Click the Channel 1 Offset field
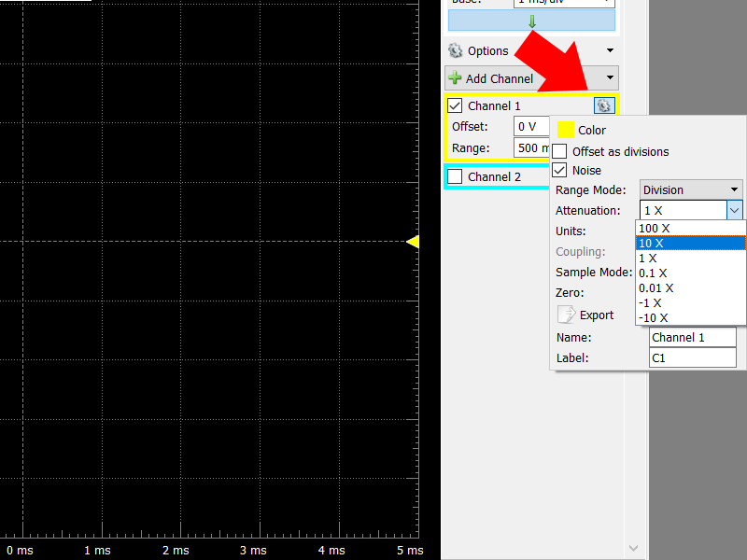747x560 pixels. coord(531,126)
